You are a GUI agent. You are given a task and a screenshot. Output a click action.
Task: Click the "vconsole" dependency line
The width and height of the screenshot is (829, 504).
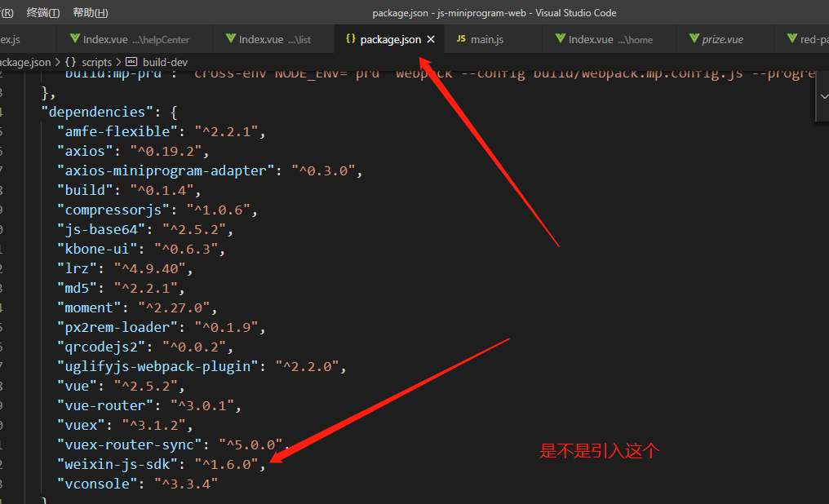[x=137, y=484]
